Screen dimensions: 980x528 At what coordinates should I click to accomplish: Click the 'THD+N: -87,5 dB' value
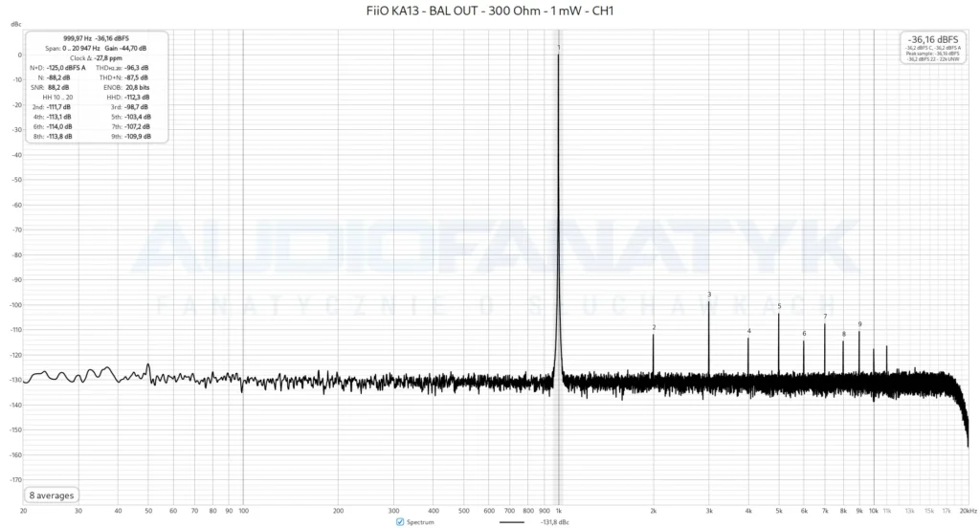[x=123, y=77]
